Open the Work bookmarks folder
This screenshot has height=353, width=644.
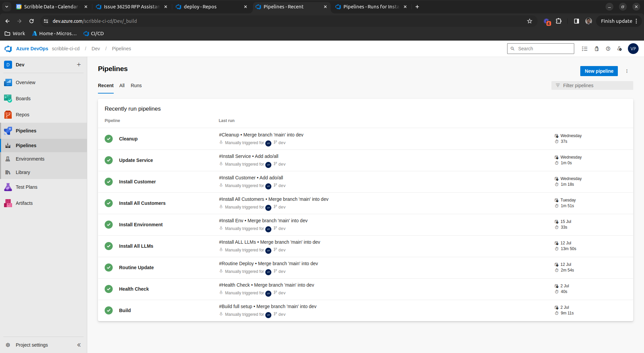pyautogui.click(x=15, y=34)
